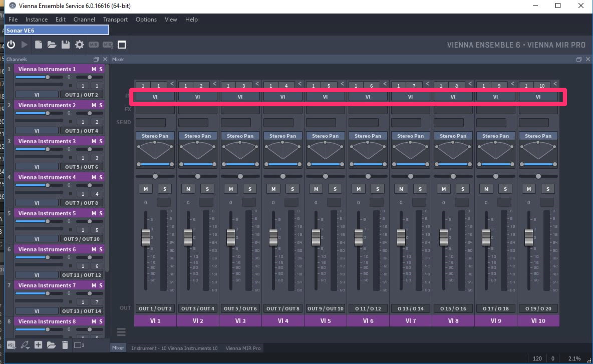The image size is (593, 364).
Task: Add a channel with the plus icon
Action: [x=38, y=344]
